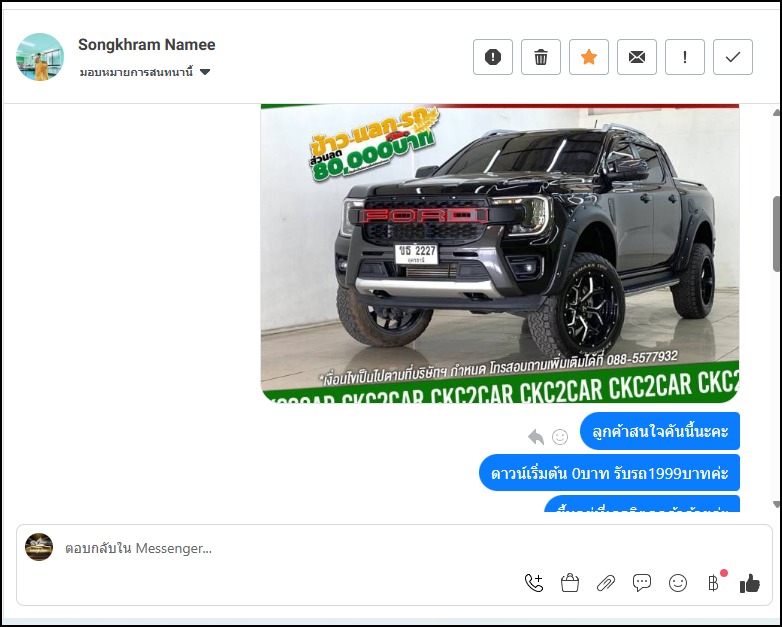This screenshot has height=627, width=782.
Task: Open the baht payment request icon
Action: [x=714, y=583]
